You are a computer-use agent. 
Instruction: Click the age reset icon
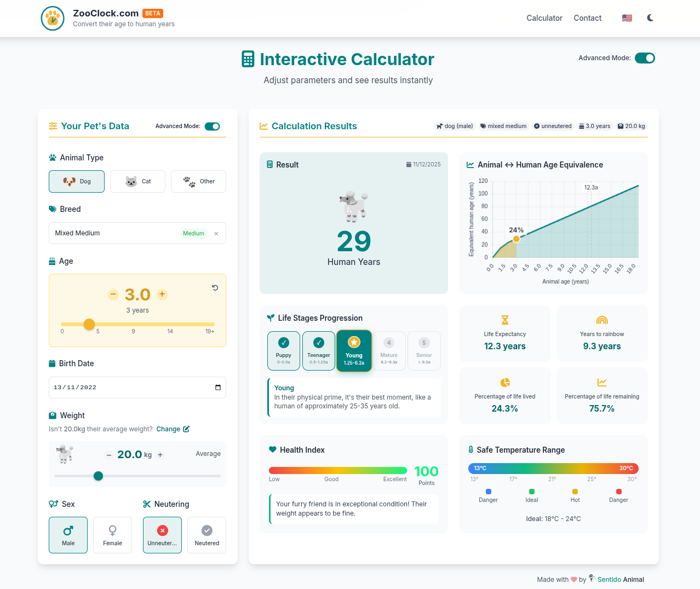(x=215, y=287)
